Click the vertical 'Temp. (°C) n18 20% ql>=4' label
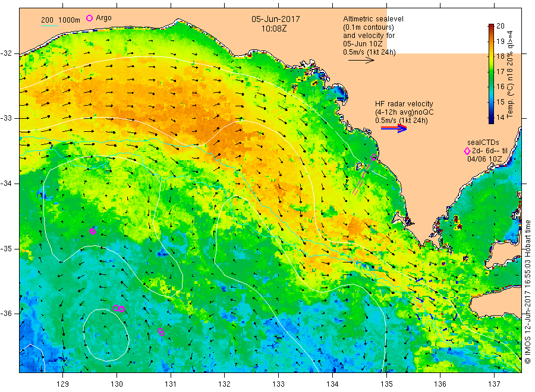Viewport: 535px width, 392px height. pos(510,74)
